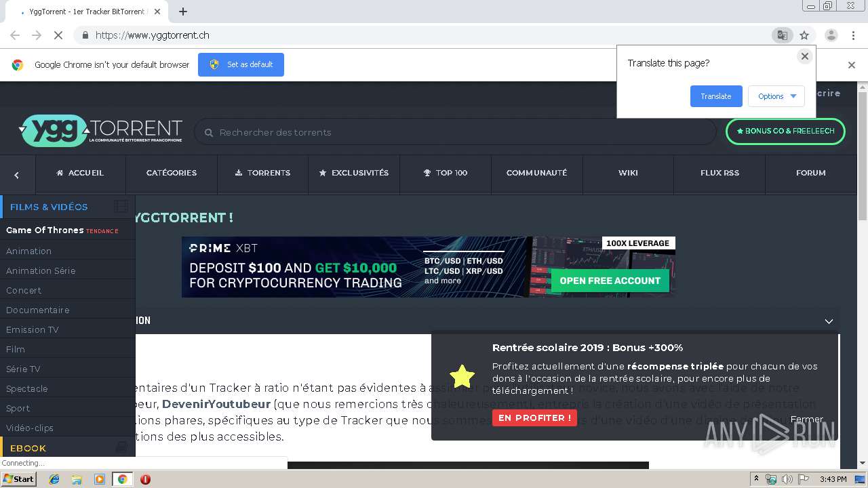Click the browser back arrow

coord(15,35)
